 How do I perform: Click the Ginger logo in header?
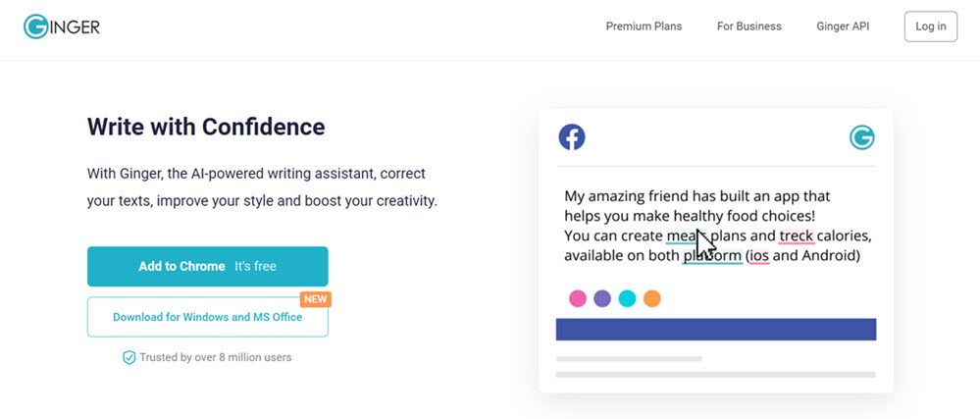click(x=61, y=26)
